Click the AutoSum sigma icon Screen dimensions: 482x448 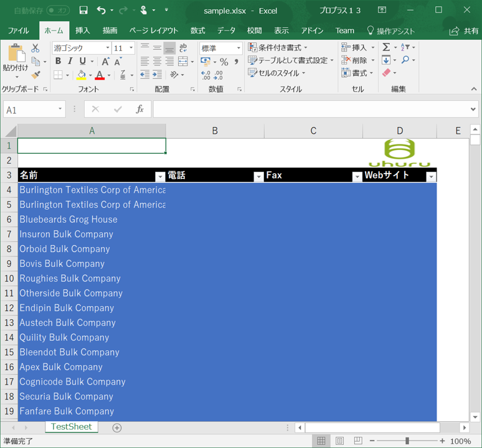tap(386, 47)
